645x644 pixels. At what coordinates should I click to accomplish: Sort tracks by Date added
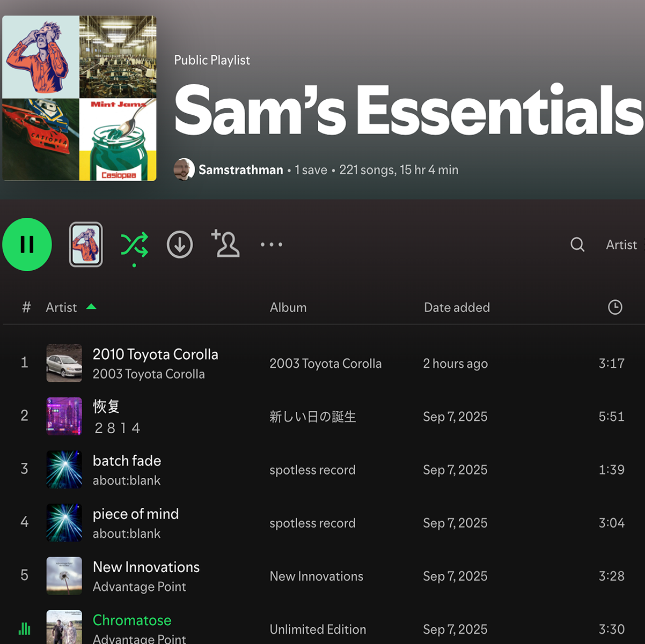457,307
